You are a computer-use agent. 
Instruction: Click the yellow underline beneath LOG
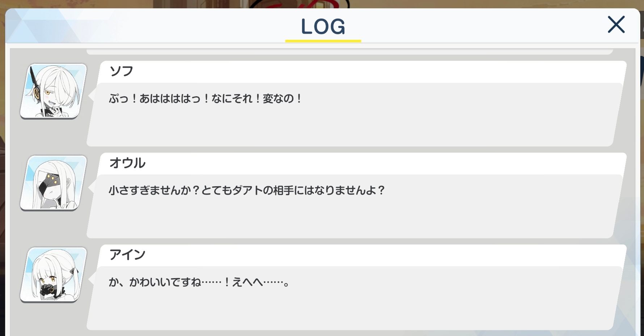[323, 41]
